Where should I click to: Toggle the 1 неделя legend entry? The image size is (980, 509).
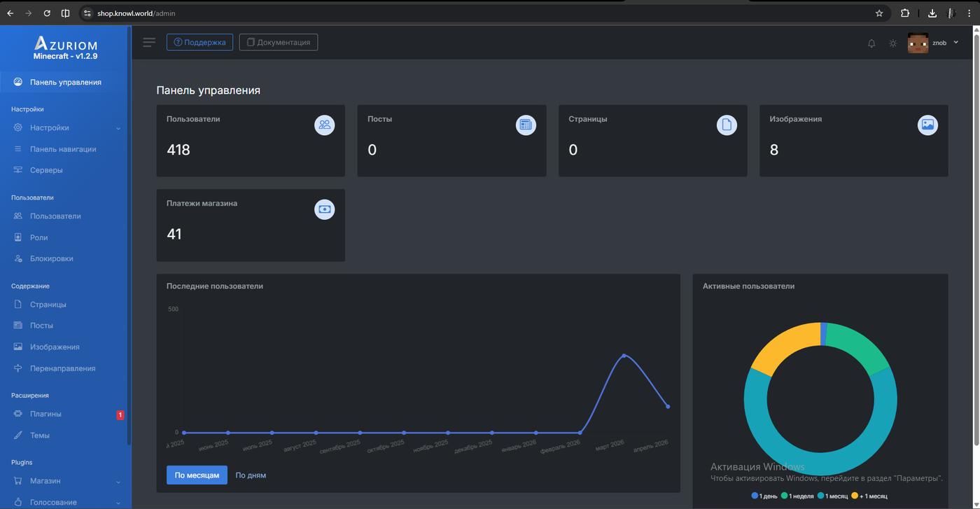[797, 496]
